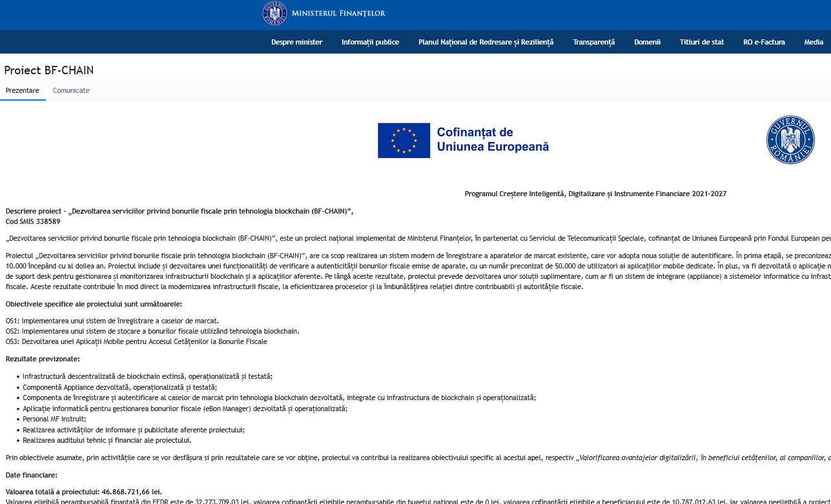Expand the Informații publice menu
This screenshot has height=504, width=831.
pos(370,42)
